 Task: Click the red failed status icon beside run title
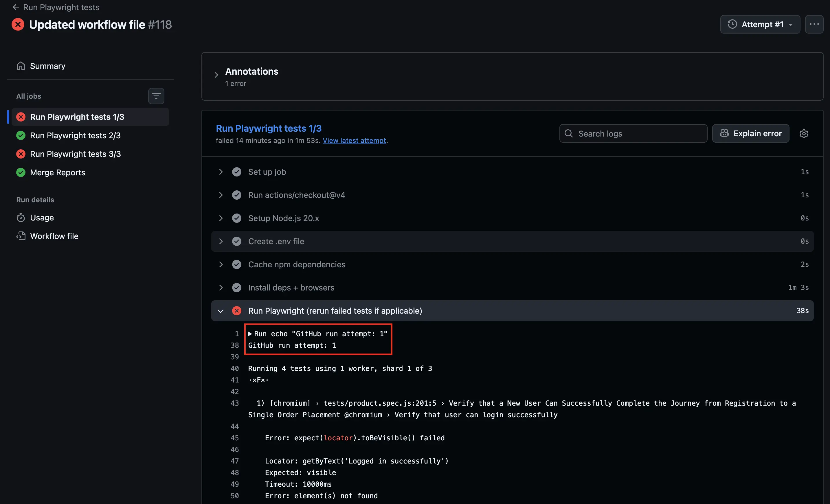pos(18,25)
